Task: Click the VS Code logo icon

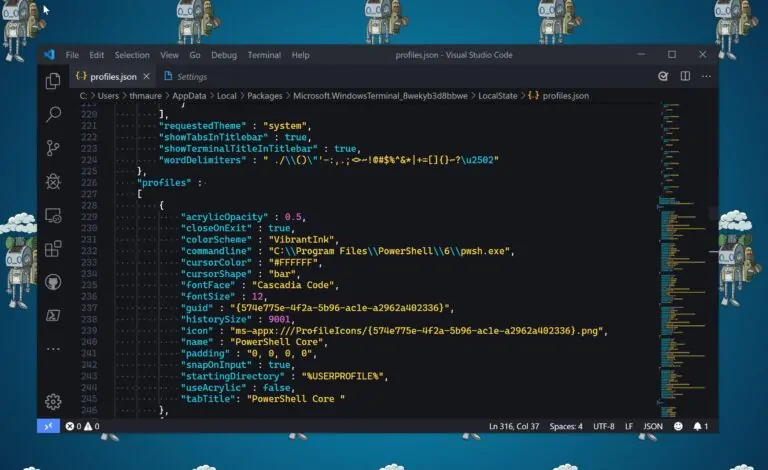Action: 49,55
